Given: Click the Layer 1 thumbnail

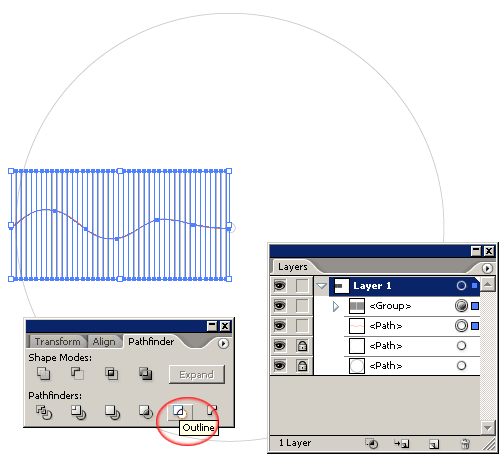Looking at the screenshot, I should pos(341,286).
